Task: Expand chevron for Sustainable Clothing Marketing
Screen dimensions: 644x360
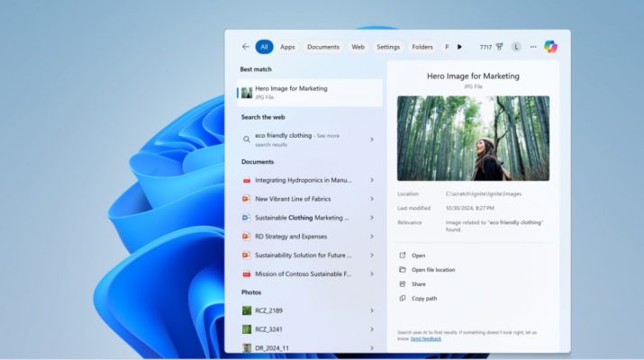Action: [372, 218]
